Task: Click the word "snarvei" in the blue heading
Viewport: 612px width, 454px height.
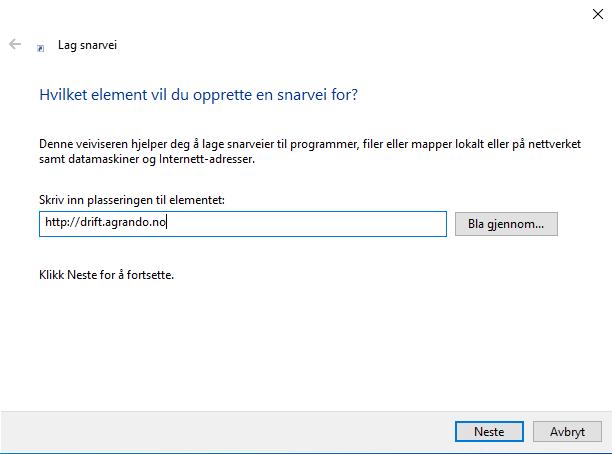Action: [x=321, y=95]
